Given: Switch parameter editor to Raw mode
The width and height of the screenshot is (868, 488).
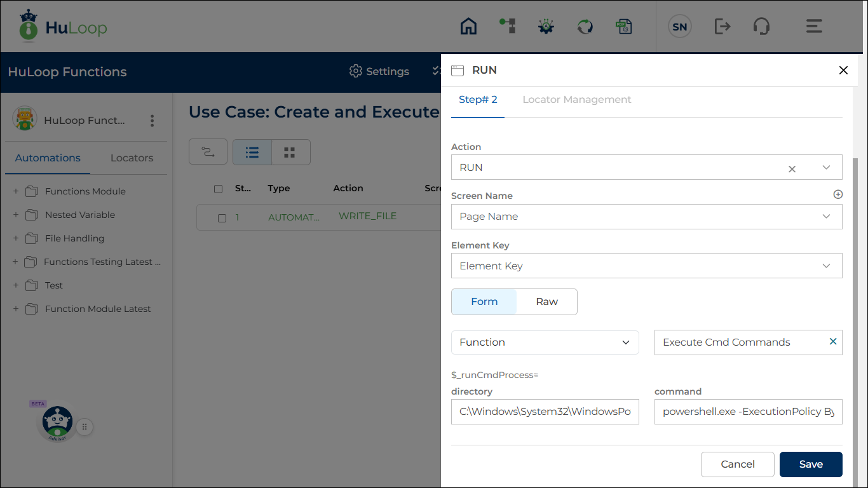Looking at the screenshot, I should pos(546,302).
